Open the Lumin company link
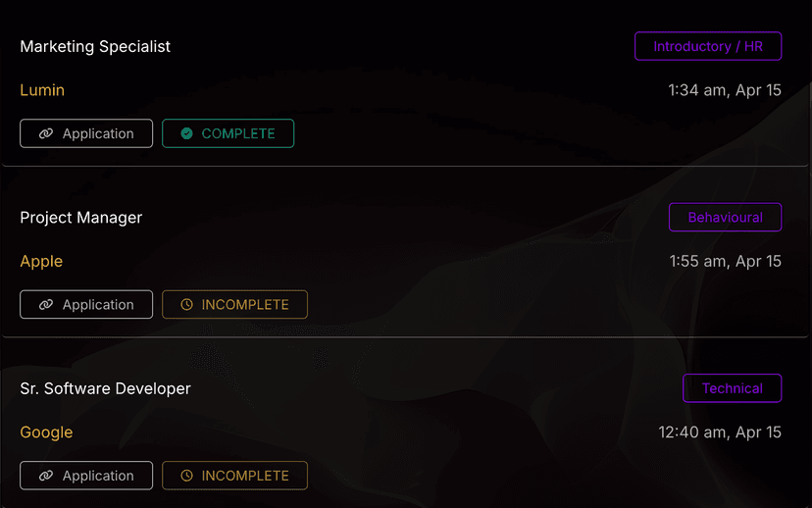 tap(42, 90)
